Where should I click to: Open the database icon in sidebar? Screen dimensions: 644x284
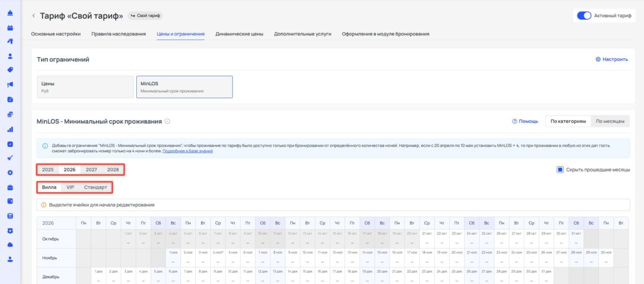point(10,216)
